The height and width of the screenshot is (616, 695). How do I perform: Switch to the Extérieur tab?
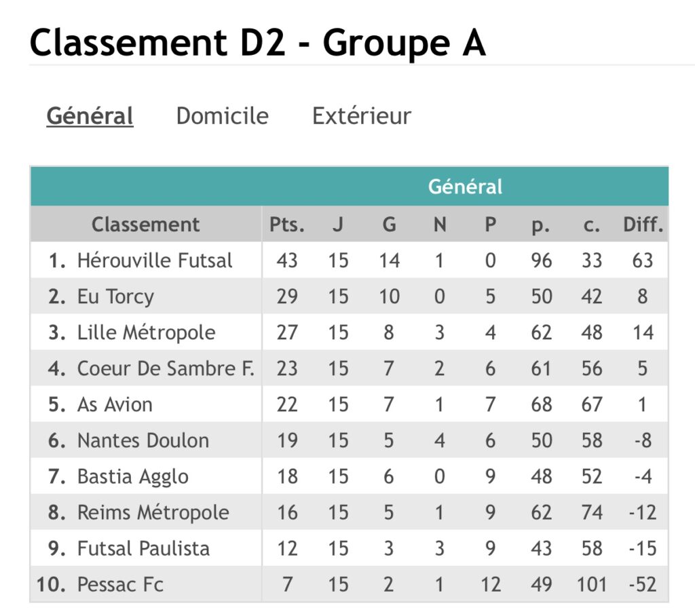coord(362,116)
